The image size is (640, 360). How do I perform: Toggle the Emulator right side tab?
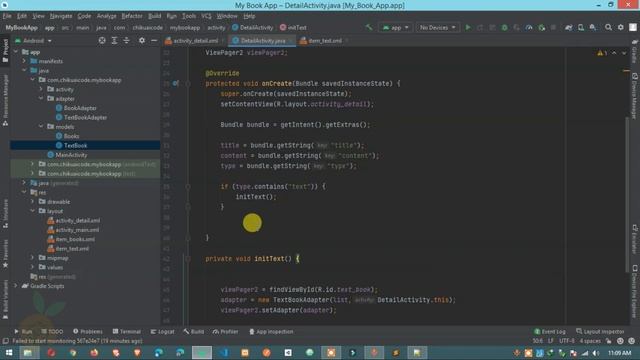(635, 239)
